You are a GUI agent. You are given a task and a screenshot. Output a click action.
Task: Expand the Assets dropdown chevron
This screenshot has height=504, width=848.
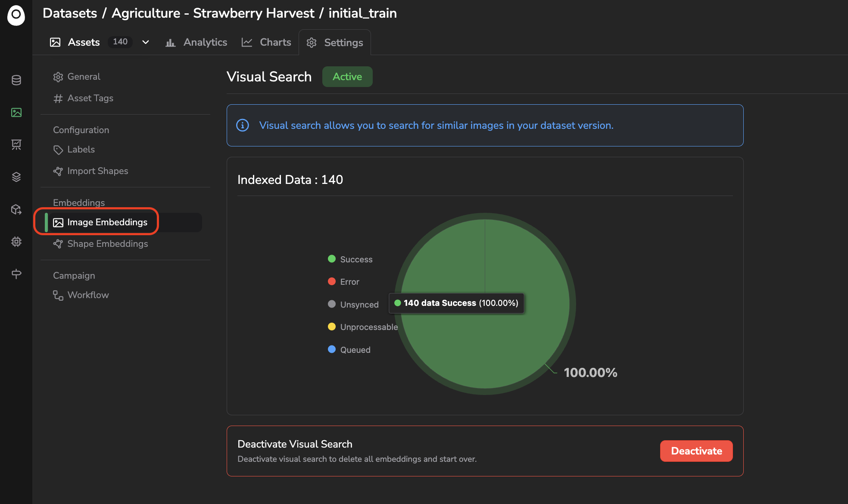(x=146, y=42)
